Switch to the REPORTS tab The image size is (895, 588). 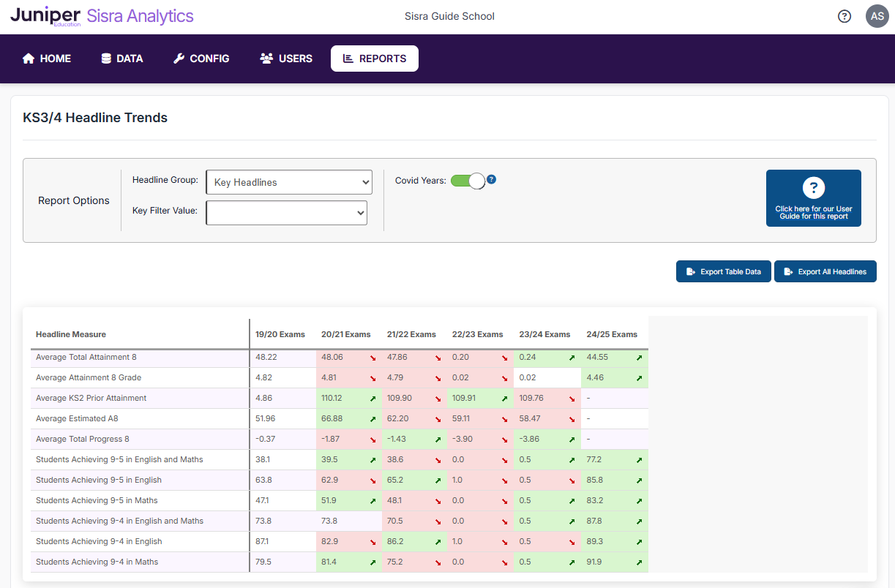click(374, 59)
